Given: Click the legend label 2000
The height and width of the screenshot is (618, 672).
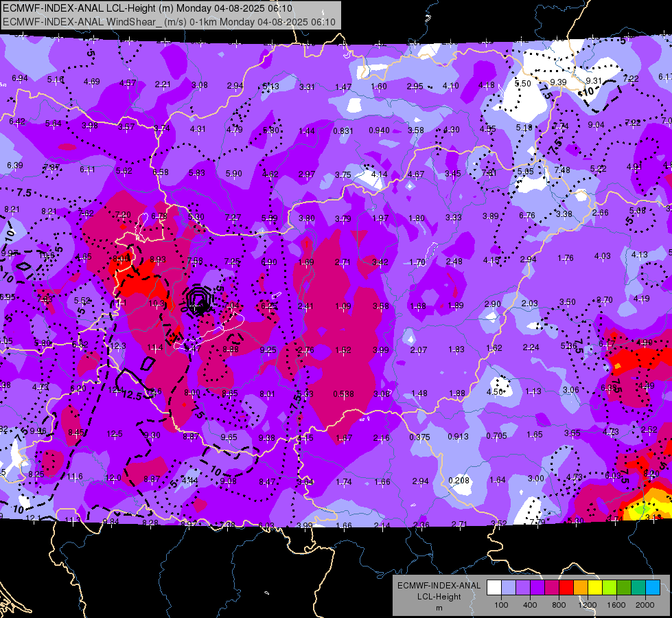Looking at the screenshot, I should (645, 605).
